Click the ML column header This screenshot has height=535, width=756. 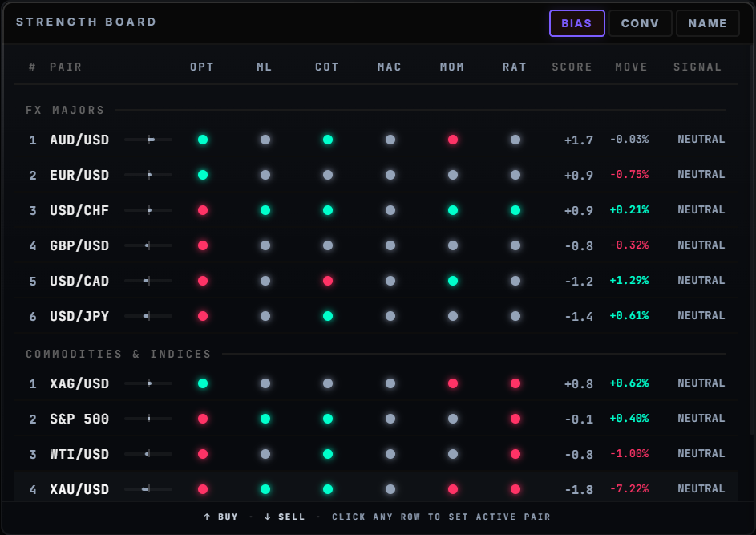pyautogui.click(x=265, y=67)
